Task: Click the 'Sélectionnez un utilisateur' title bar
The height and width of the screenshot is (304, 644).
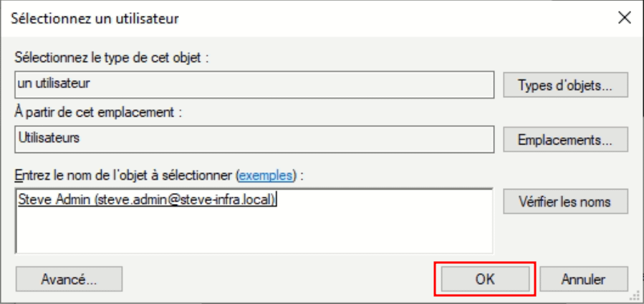Action: coord(95,19)
